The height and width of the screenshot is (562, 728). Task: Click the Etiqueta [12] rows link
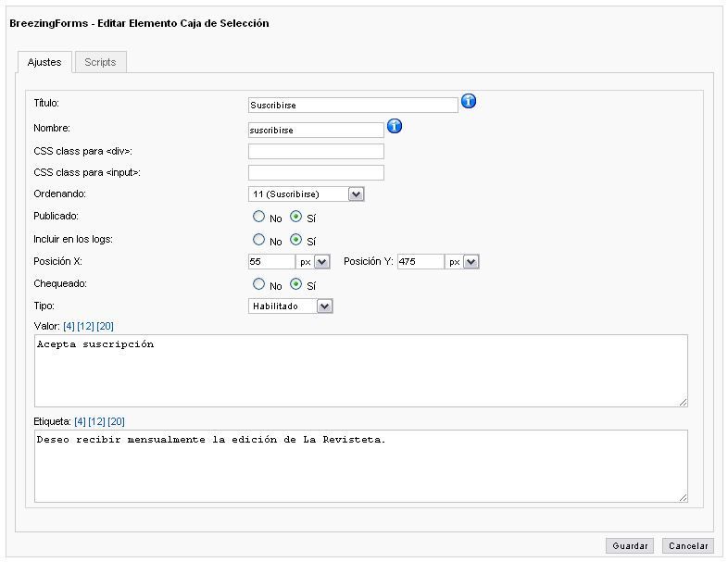point(96,421)
